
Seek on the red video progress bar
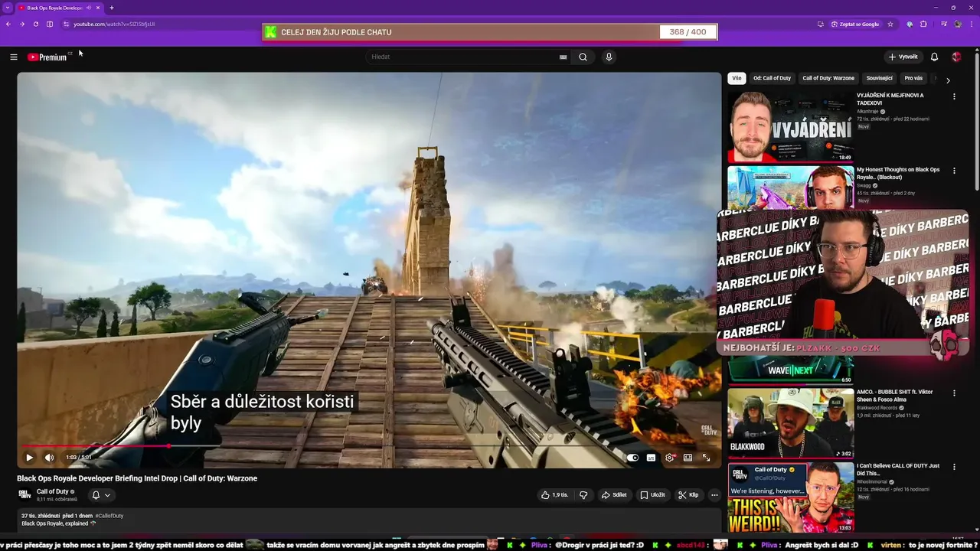369,445
